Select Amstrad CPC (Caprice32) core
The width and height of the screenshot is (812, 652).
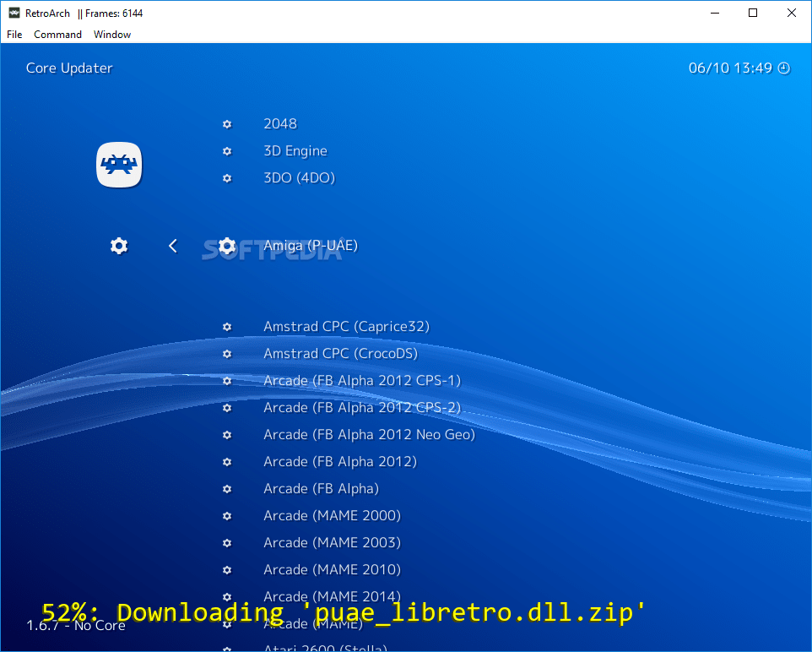point(346,327)
